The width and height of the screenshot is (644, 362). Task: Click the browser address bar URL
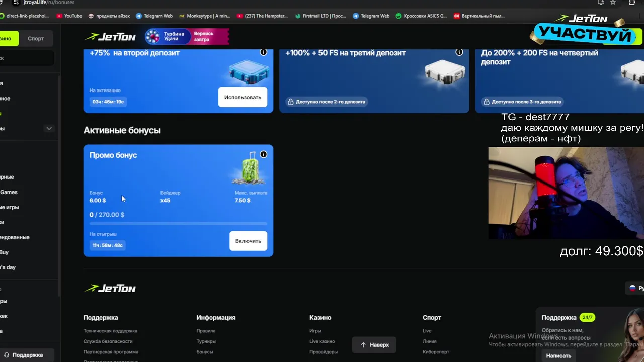point(49,3)
